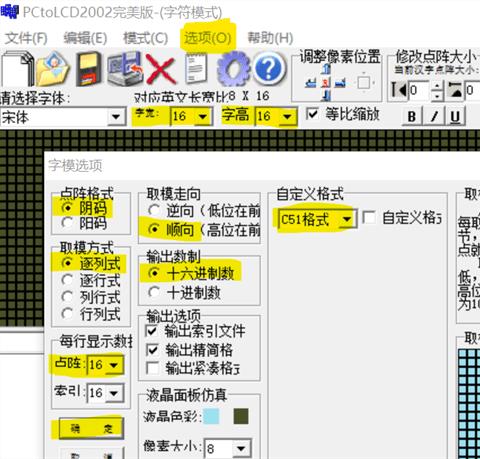
Task: Open options via the blue gear icon
Action: [x=233, y=68]
